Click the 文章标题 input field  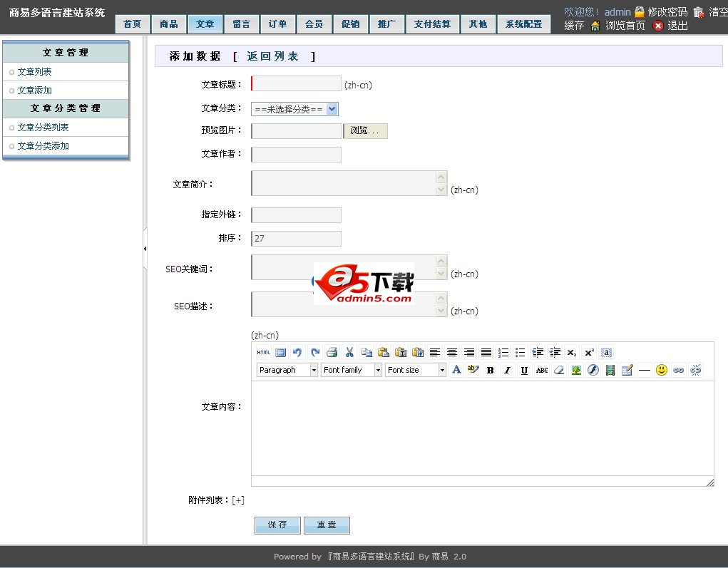[x=297, y=84]
